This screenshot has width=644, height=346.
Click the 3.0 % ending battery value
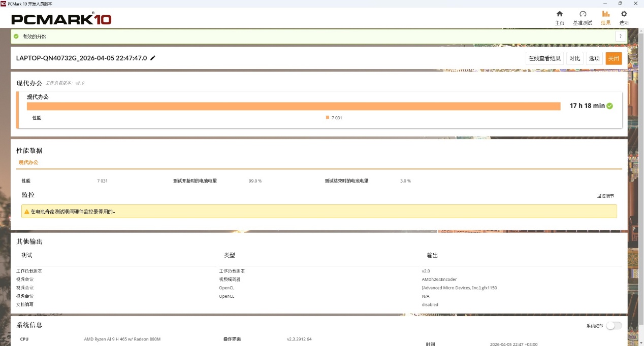pyautogui.click(x=405, y=181)
